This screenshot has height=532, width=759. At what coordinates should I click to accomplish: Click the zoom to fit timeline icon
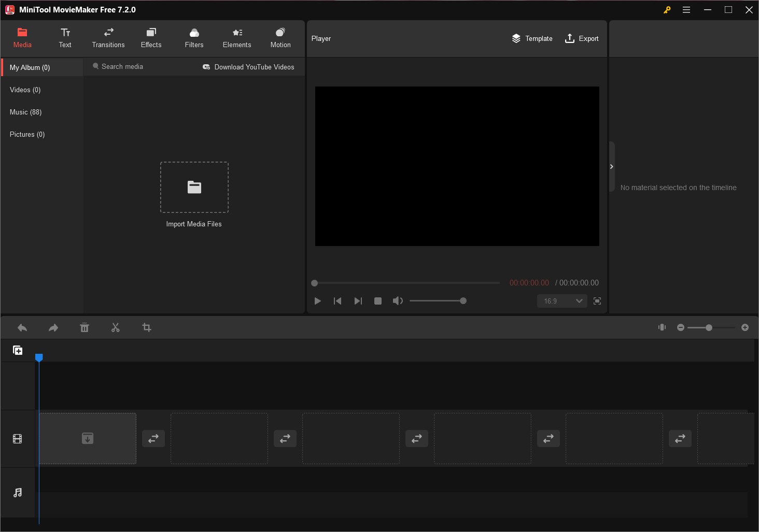coord(662,327)
